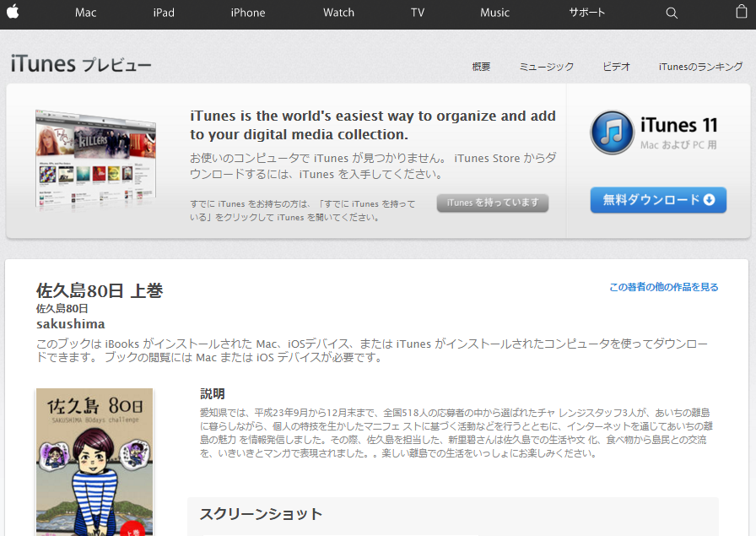Open the Music menu item
The width and height of the screenshot is (756, 536).
tap(494, 13)
